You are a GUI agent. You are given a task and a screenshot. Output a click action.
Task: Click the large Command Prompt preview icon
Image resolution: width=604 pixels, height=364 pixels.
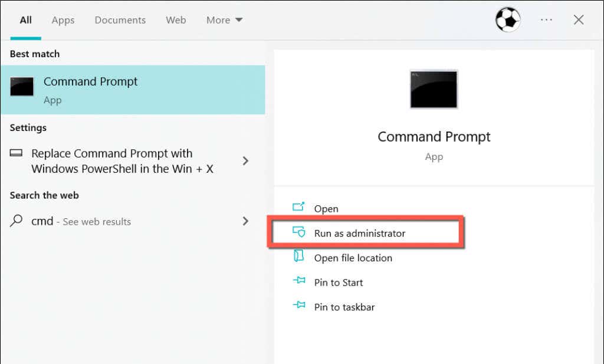click(x=434, y=89)
